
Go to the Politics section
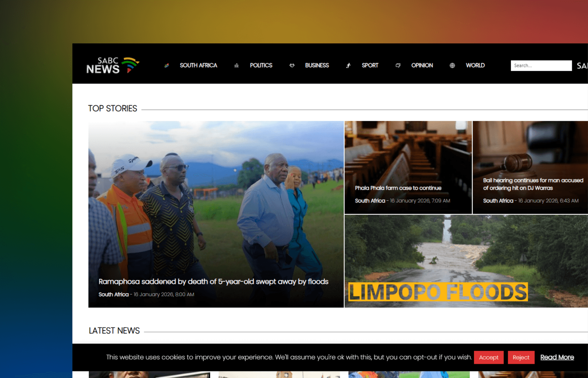pos(261,65)
